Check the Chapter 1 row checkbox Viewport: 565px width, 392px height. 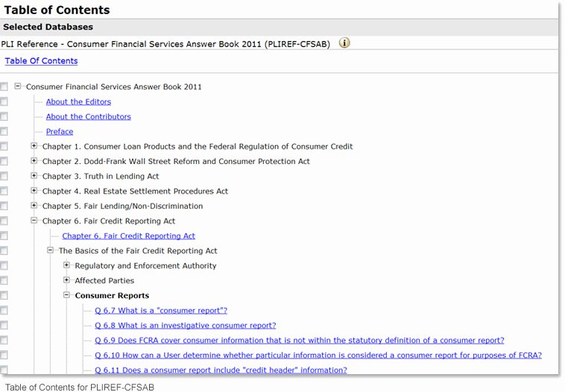coord(4,146)
